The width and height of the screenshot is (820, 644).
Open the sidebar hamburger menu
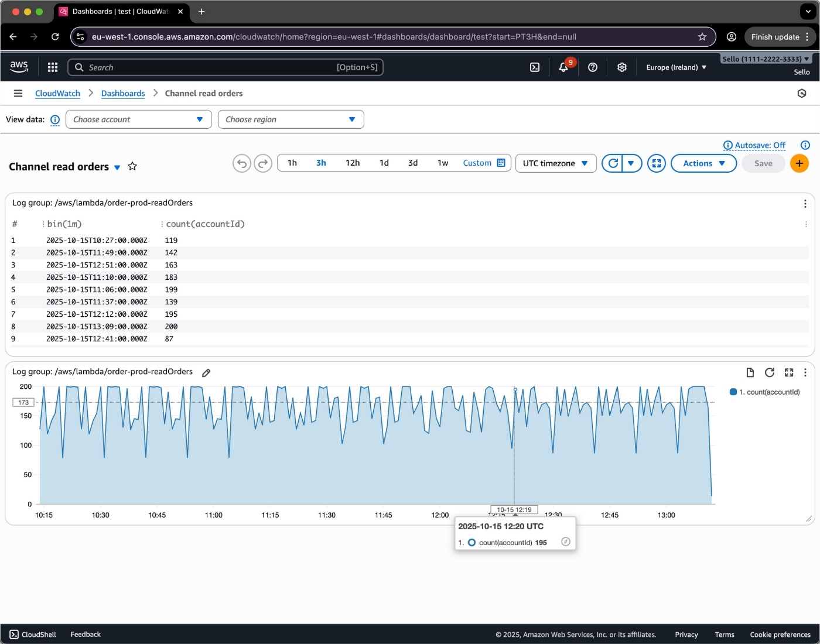coord(18,93)
